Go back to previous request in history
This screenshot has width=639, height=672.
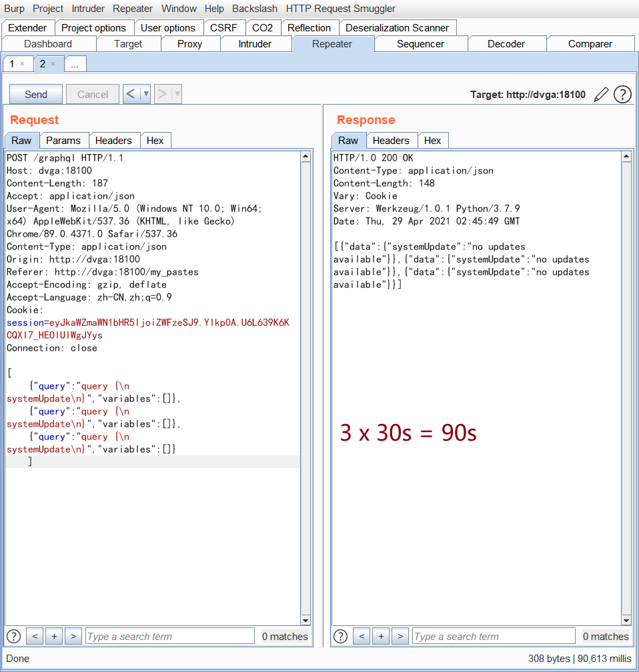131,94
